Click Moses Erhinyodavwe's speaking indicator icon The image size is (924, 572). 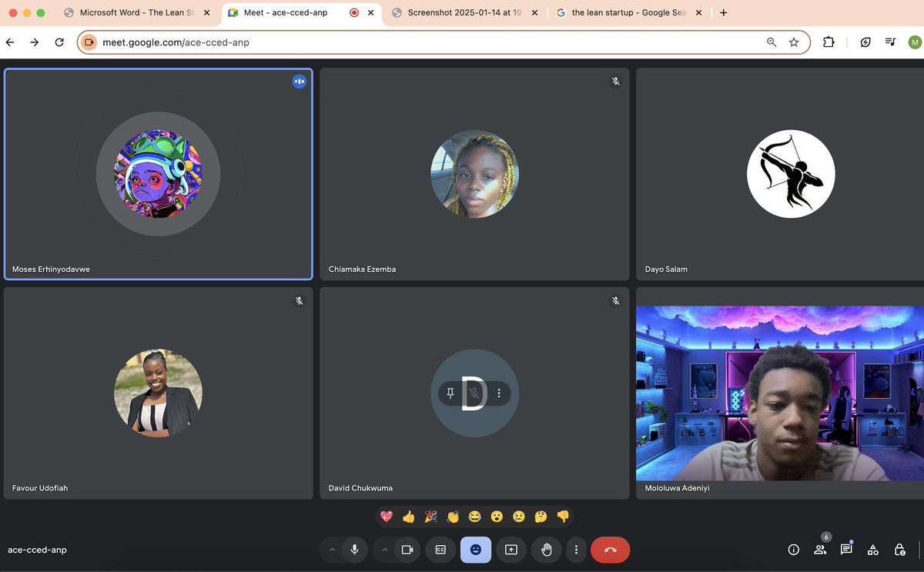[x=300, y=82]
